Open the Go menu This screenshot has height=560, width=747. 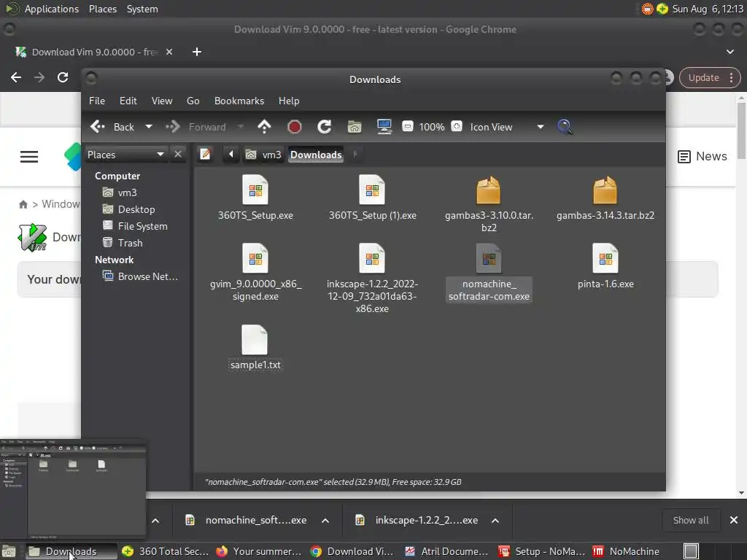[193, 101]
